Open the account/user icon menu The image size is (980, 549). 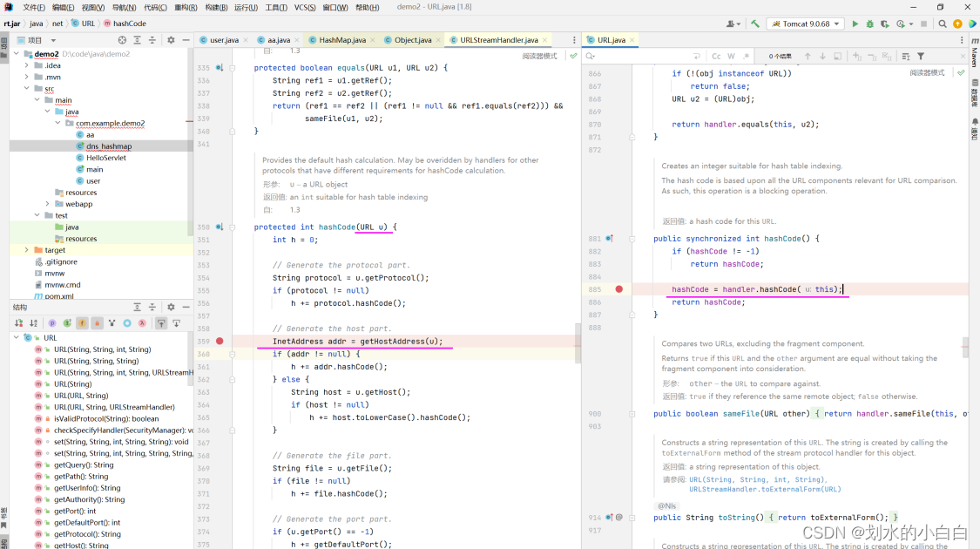(x=733, y=24)
